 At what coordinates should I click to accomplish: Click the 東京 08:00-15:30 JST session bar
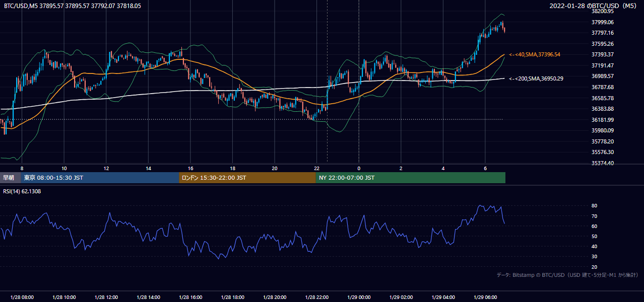click(x=100, y=178)
